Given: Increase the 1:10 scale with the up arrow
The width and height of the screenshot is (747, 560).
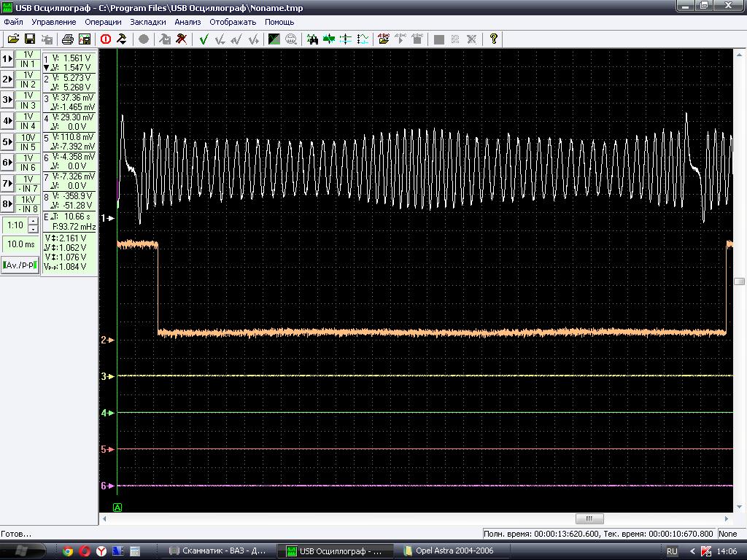Looking at the screenshot, I should (33, 222).
